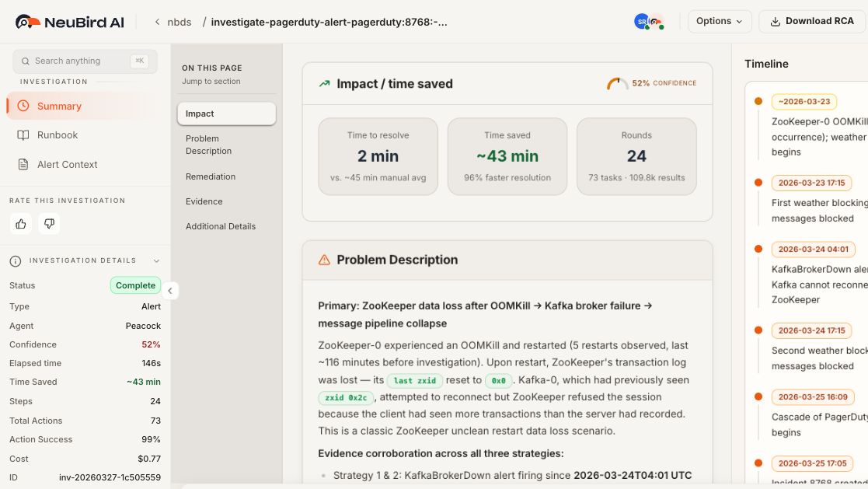Screen dimensions: 868x489
Task: Click the Complete status badge
Action: tap(136, 285)
